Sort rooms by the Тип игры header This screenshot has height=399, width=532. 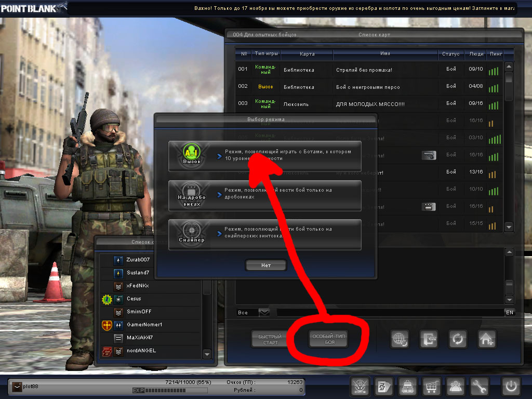pos(267,54)
